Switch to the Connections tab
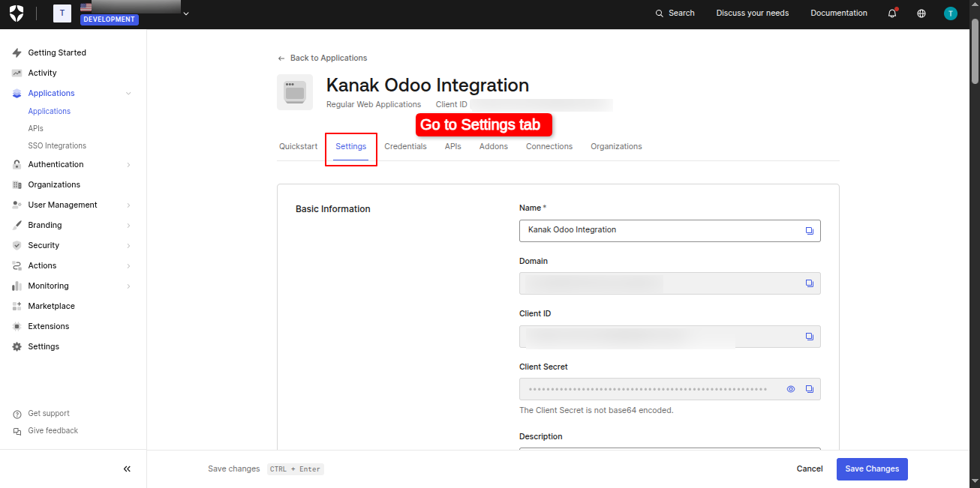This screenshot has height=488, width=980. click(549, 146)
